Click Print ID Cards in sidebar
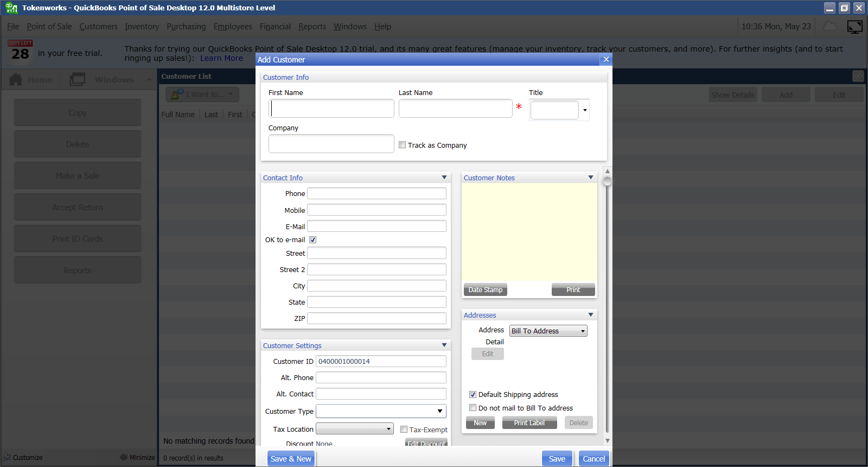Screen dimensions: 868x467 pyautogui.click(x=78, y=238)
